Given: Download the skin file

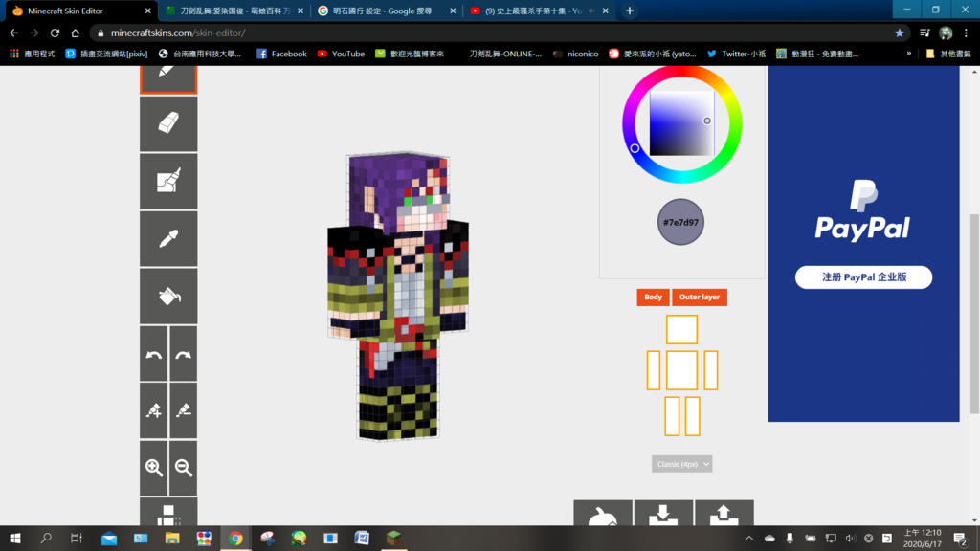Looking at the screenshot, I should coord(663,513).
